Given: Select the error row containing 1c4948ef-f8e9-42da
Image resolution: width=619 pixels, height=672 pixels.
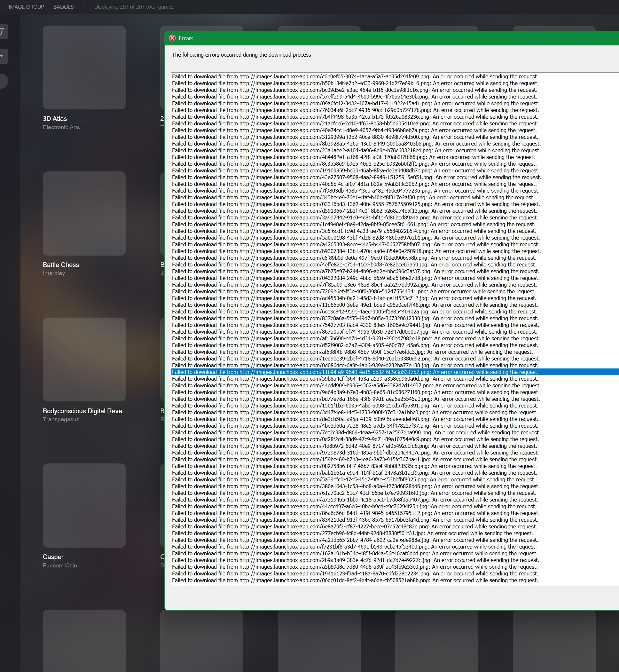Looking at the screenshot, I should pos(395,224).
